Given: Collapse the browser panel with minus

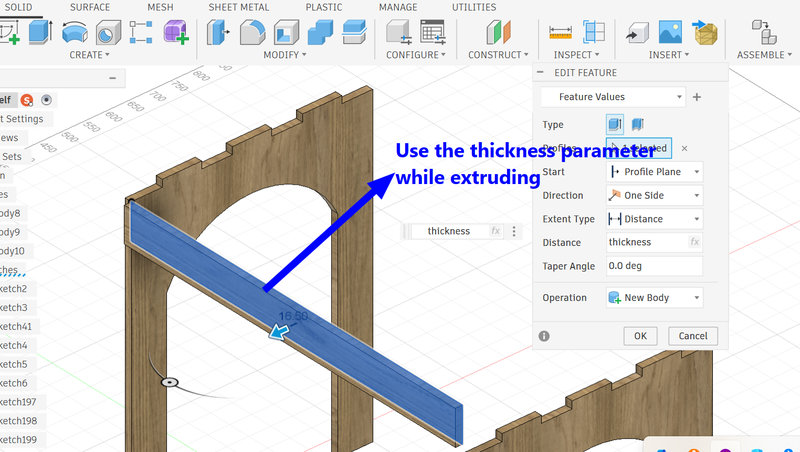Looking at the screenshot, I should click(112, 78).
